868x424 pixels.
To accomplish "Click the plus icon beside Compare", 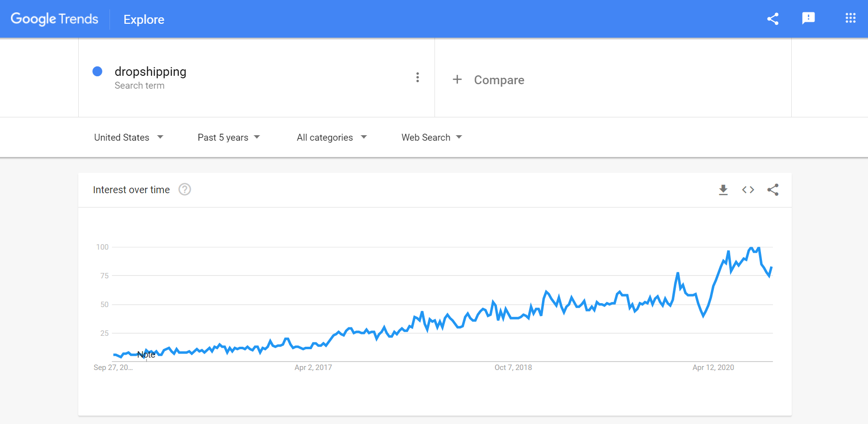I will click(x=457, y=79).
